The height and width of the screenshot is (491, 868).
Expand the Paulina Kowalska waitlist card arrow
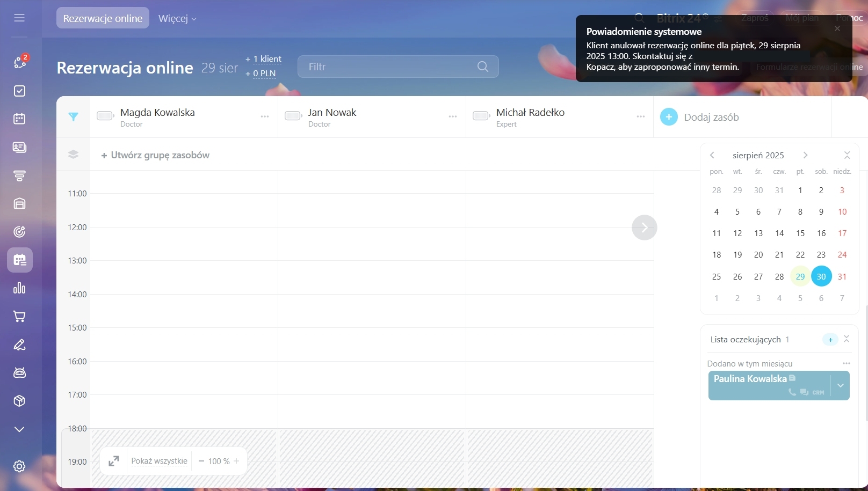pyautogui.click(x=841, y=385)
